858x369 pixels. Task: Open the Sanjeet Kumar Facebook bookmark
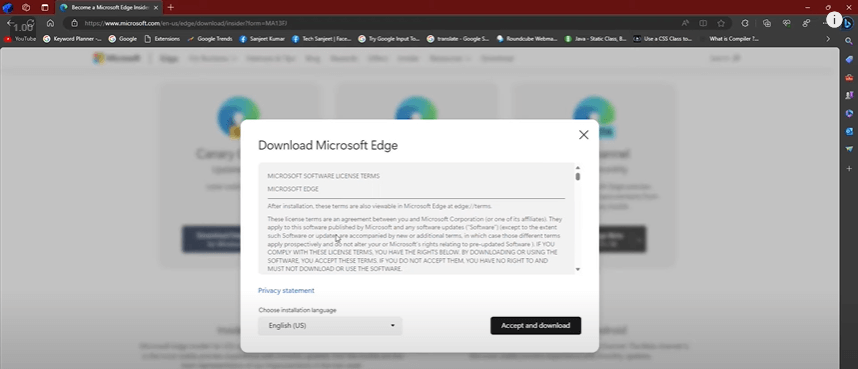pos(262,39)
